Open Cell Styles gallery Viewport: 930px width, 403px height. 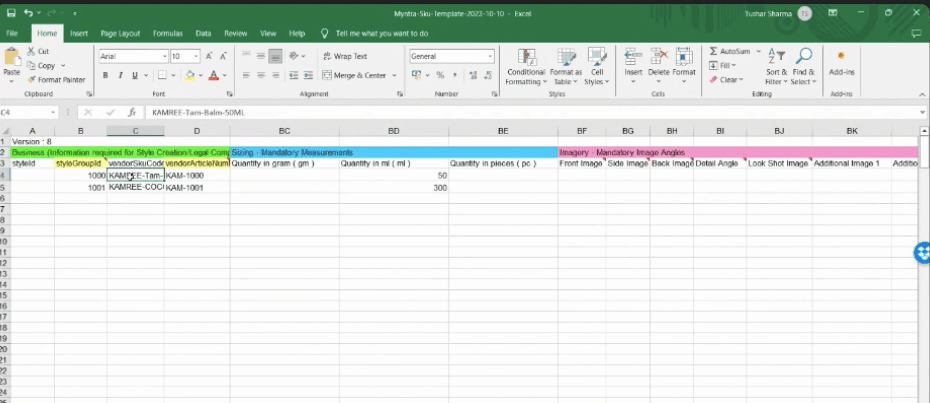[x=597, y=66]
